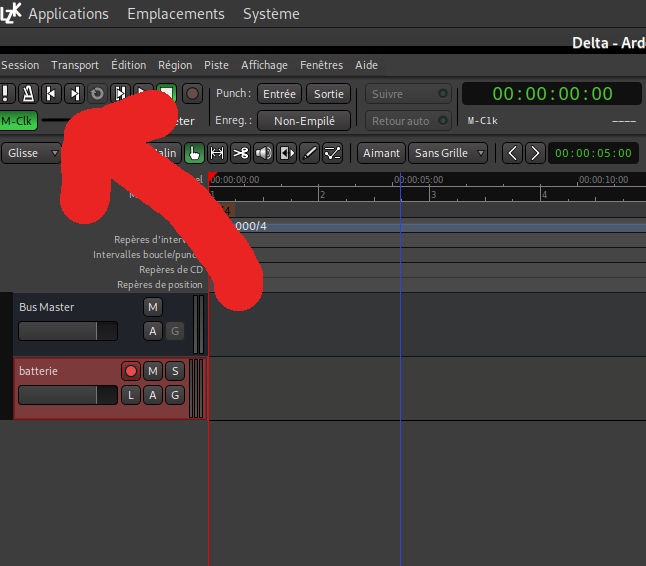Click the MIDI panic exclamation icon

(7, 94)
